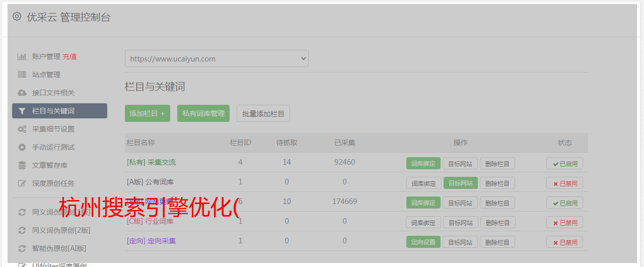Click the [C版] 行业词库 column name
This screenshot has width=644, height=267.
pos(150,221)
